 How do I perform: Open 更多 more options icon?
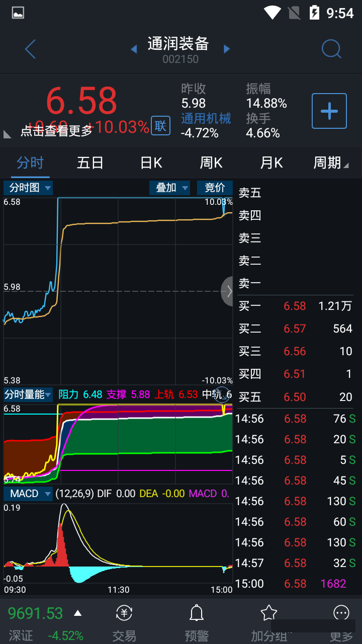tap(341, 612)
